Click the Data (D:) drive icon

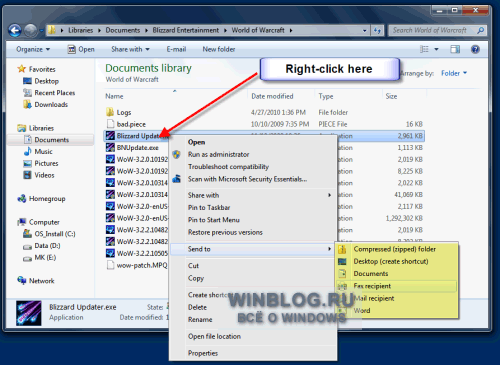[27, 246]
